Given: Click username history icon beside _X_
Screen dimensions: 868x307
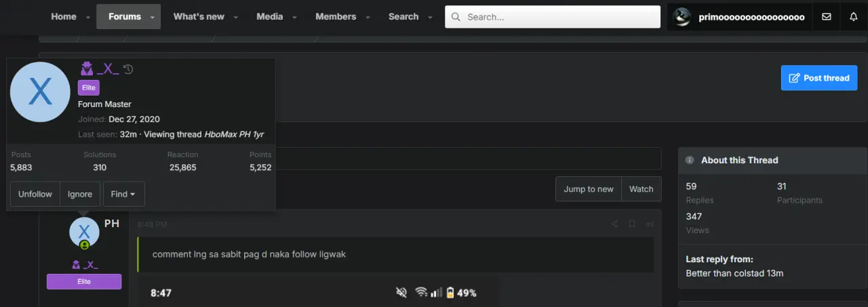Looking at the screenshot, I should click(128, 69).
